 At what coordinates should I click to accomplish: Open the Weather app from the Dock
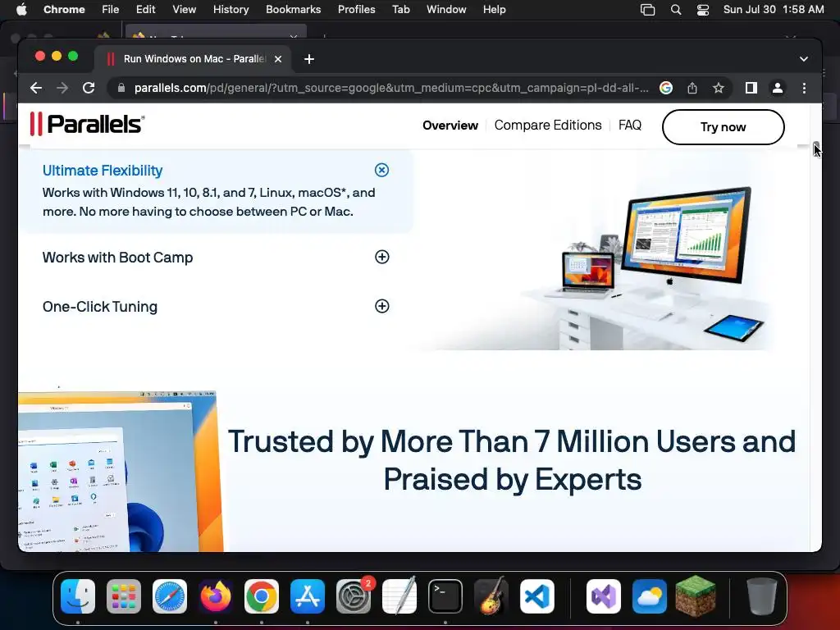(650, 596)
